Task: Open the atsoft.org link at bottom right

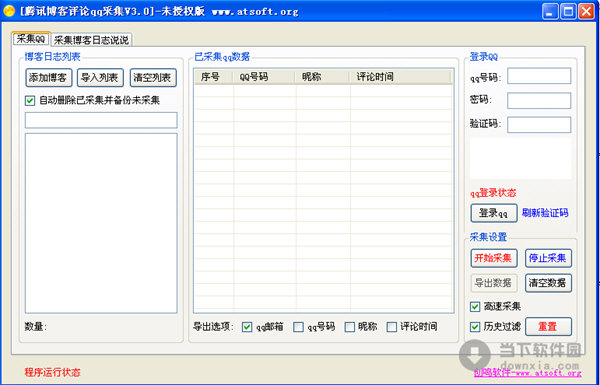Action: click(x=527, y=372)
